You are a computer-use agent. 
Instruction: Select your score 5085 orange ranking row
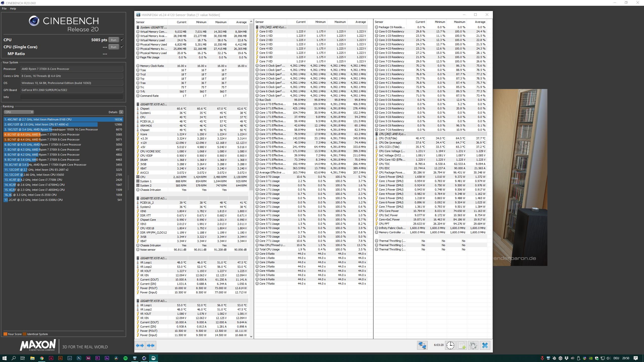click(x=63, y=134)
